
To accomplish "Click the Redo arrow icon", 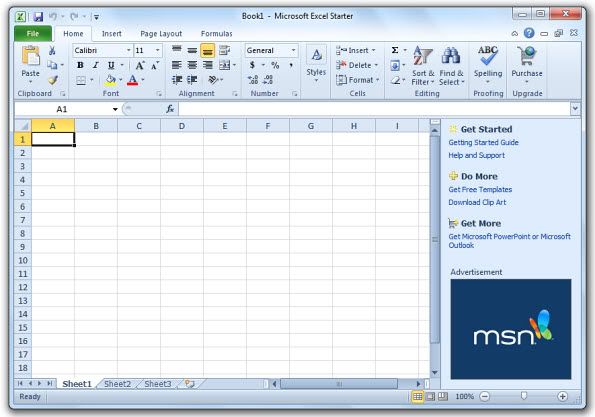I will (x=74, y=17).
